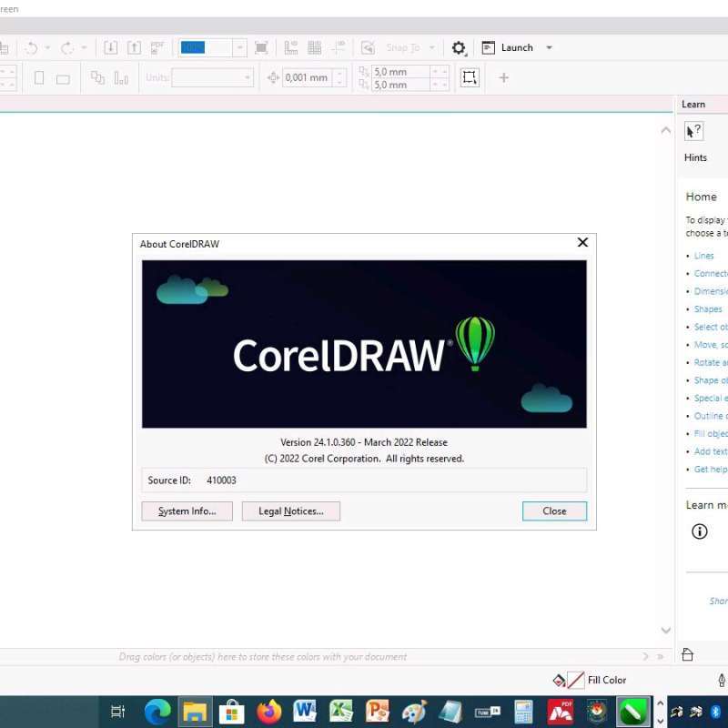Image resolution: width=728 pixels, height=728 pixels.
Task: Open the Publish to PDF icon
Action: coord(157,46)
